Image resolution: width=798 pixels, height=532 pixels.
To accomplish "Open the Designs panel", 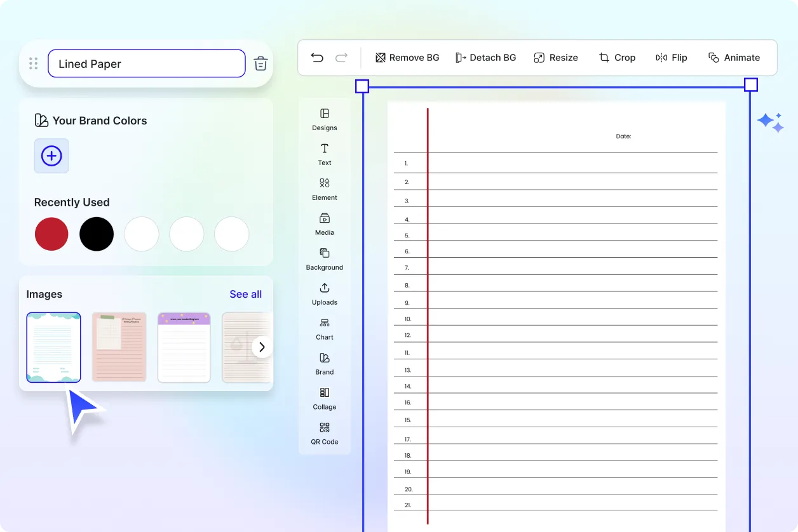I will pos(325,119).
